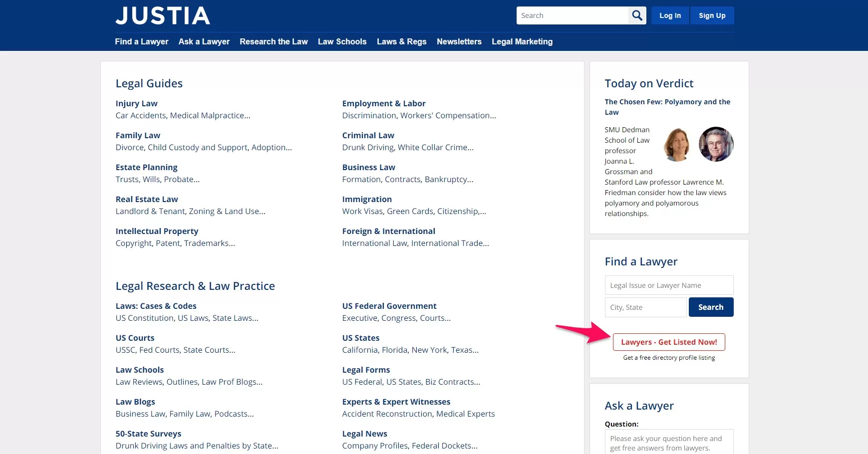Open the Legal News link

[x=364, y=434]
